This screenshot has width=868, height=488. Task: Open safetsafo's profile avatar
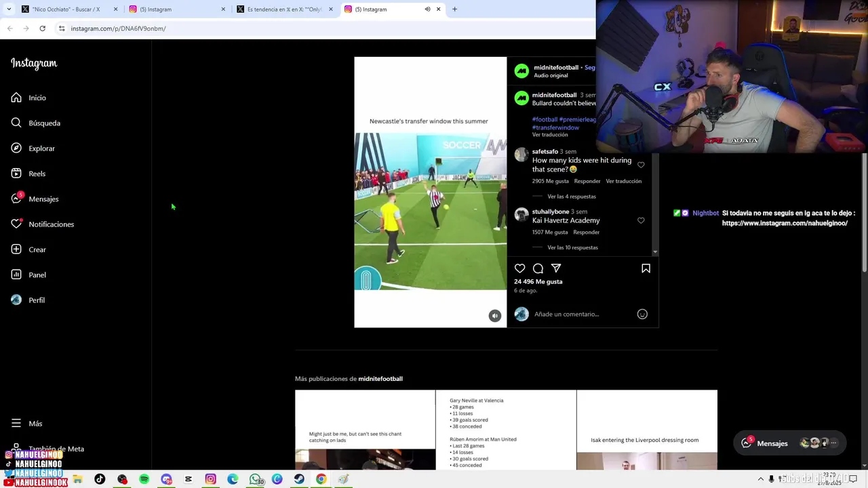tap(521, 155)
